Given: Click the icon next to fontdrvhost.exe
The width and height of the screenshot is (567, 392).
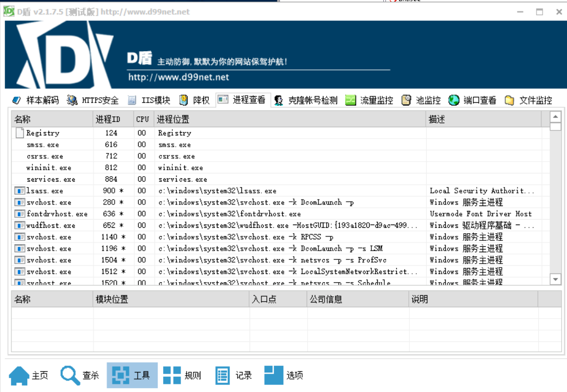Looking at the screenshot, I should (x=20, y=214).
